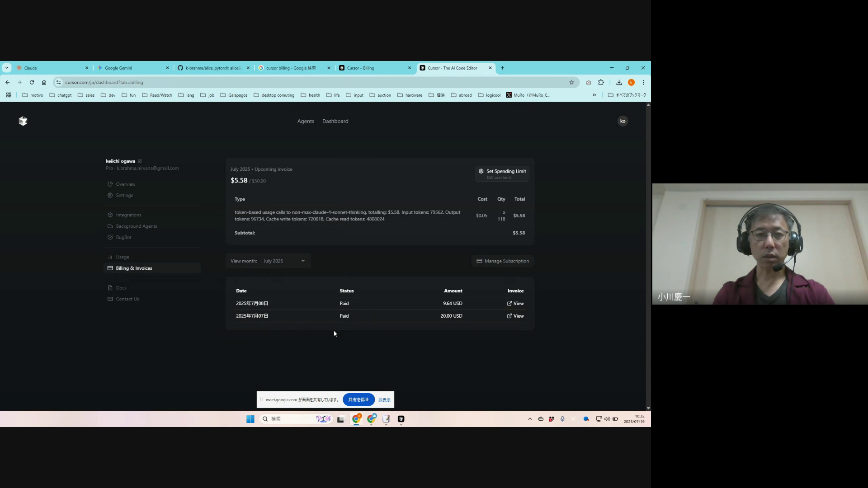Switch to Agents top navigation tab
This screenshot has height=488, width=868.
306,121
